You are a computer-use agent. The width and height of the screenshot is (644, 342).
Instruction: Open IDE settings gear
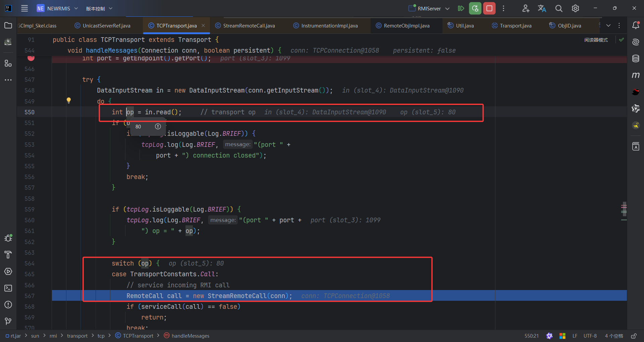[x=576, y=8]
